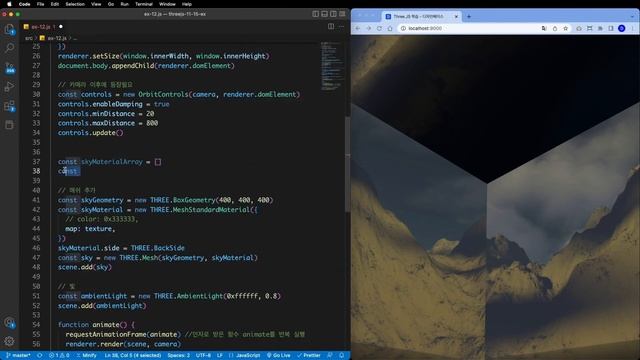Select the ex-12.js editor tab

(42, 27)
